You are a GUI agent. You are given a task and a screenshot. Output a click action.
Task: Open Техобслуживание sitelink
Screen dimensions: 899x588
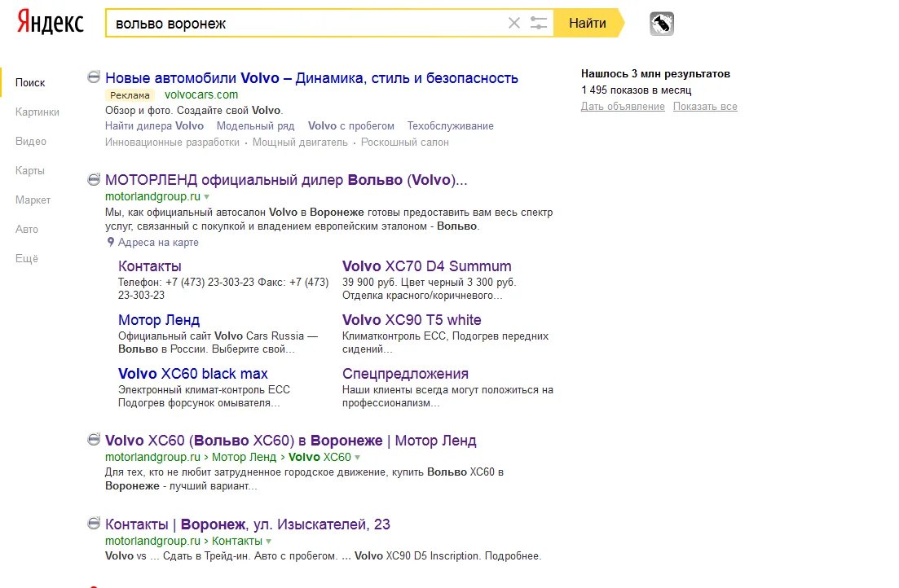point(450,125)
